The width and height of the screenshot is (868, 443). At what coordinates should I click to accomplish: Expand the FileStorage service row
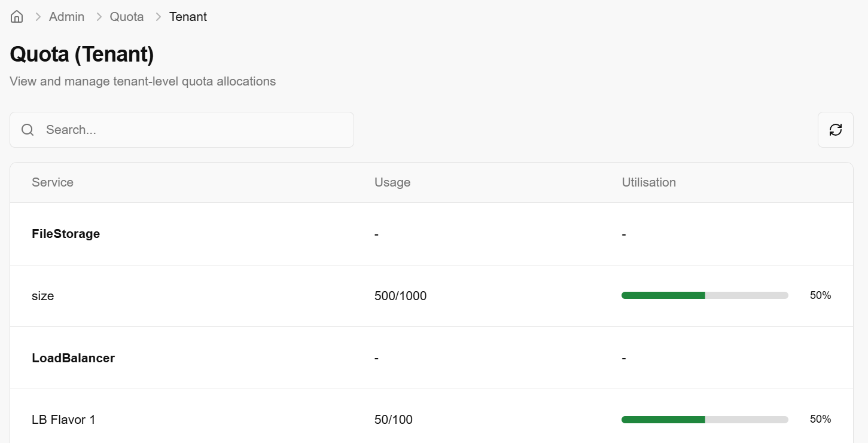tap(66, 234)
